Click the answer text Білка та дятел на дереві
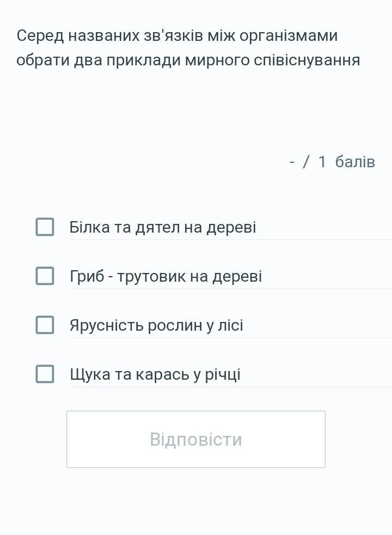Image resolution: width=392 pixels, height=535 pixels. 162,227
